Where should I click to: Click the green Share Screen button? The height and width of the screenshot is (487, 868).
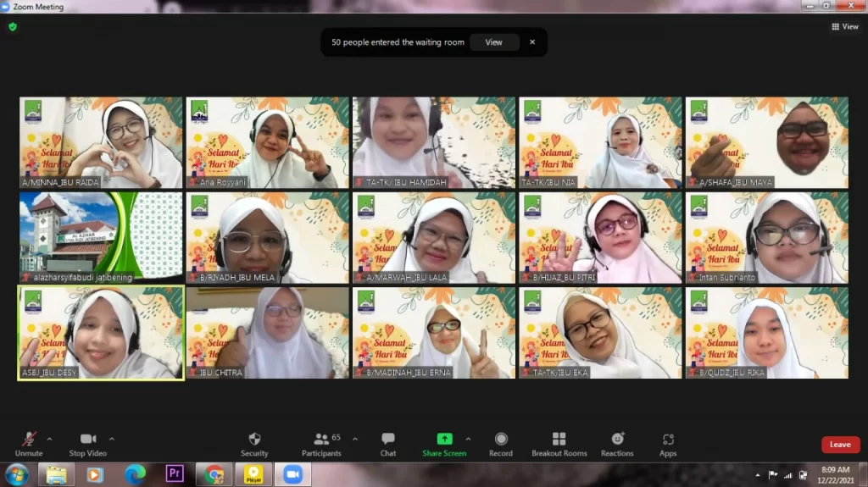tap(444, 445)
